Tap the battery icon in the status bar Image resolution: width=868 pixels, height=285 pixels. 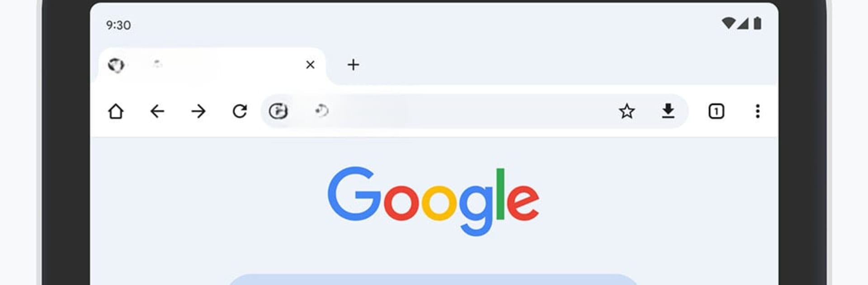point(758,23)
